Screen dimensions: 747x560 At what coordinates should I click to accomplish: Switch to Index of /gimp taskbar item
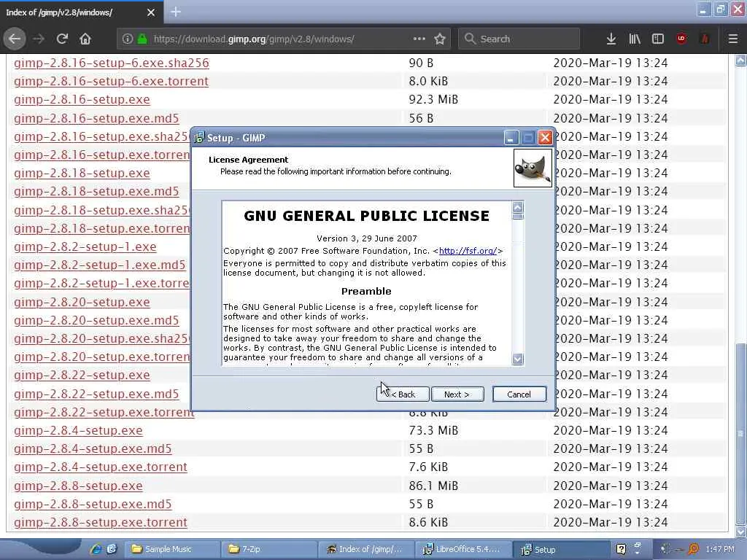[365, 549]
